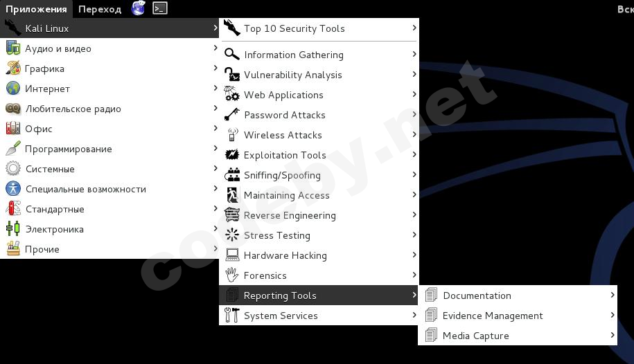Open Web Applications submenu
This screenshot has width=634, height=364.
coord(283,95)
